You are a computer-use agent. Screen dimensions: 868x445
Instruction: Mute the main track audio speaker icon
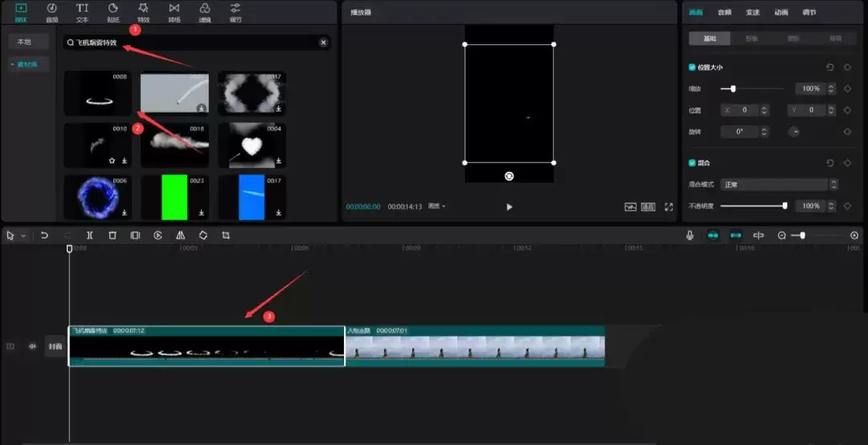33,346
